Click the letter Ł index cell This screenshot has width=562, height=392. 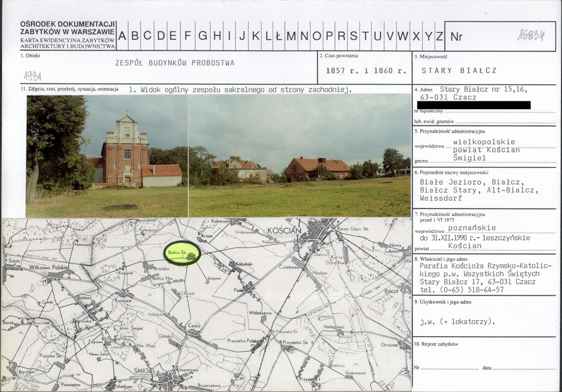coord(279,36)
